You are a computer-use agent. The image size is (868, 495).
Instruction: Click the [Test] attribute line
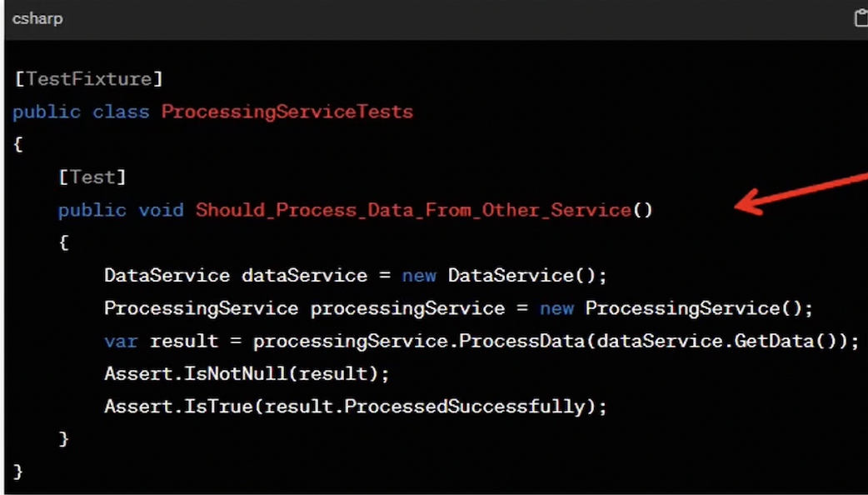(92, 177)
